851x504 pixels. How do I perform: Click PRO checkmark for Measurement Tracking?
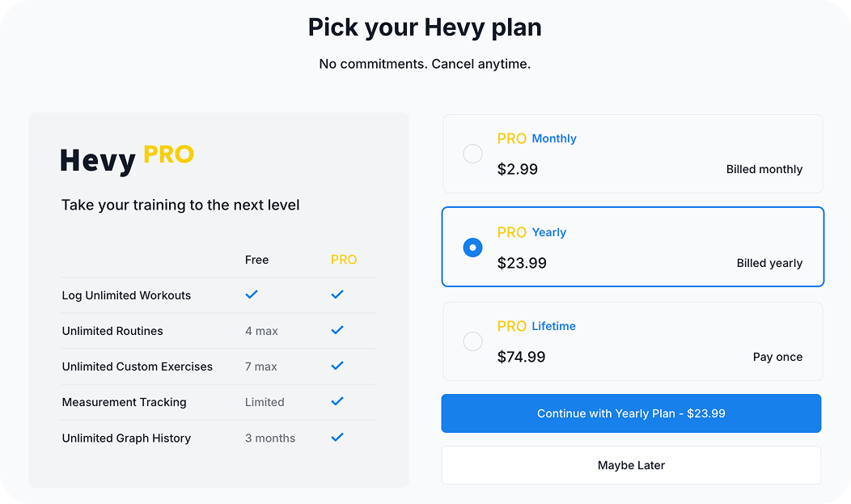point(337,401)
